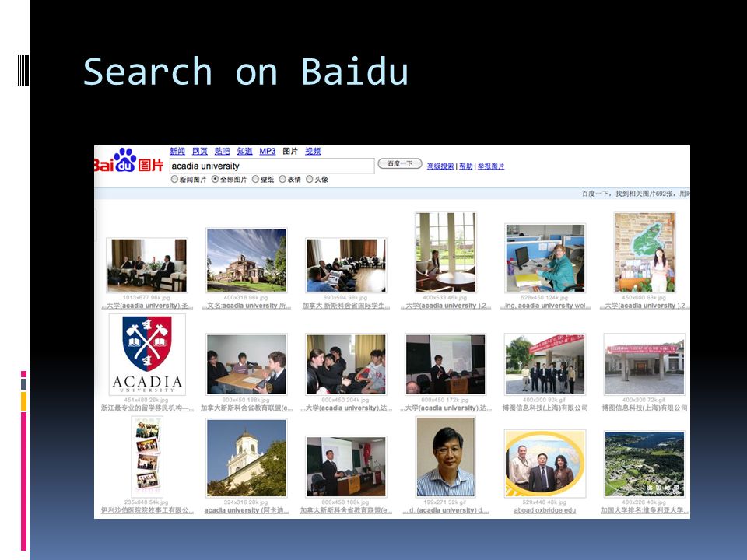The height and width of the screenshot is (560, 747).
Task: Open the aerial coastline view thumbnail
Action: (x=644, y=464)
